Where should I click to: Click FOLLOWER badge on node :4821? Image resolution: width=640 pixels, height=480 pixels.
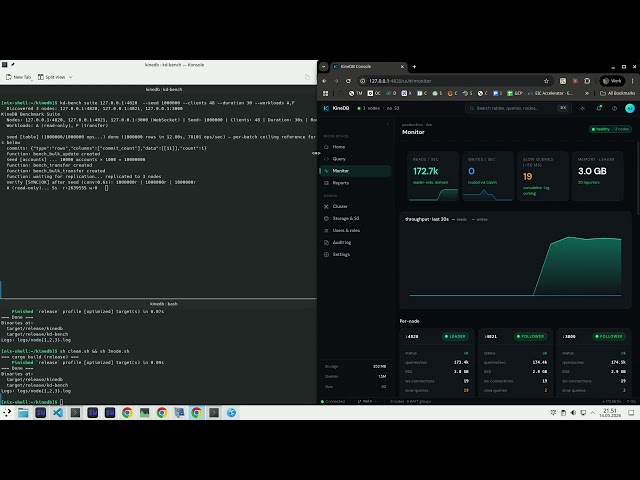pos(530,337)
